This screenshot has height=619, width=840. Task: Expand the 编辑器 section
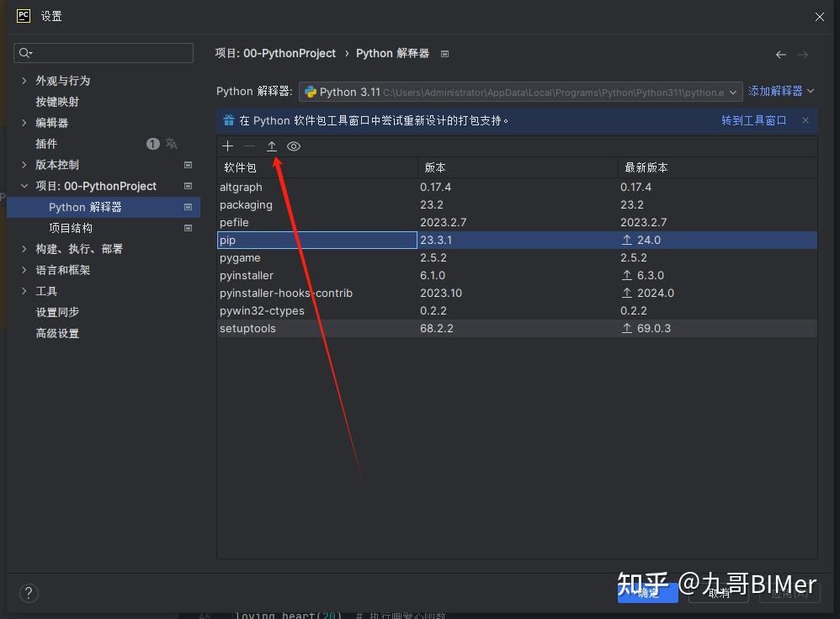24,123
